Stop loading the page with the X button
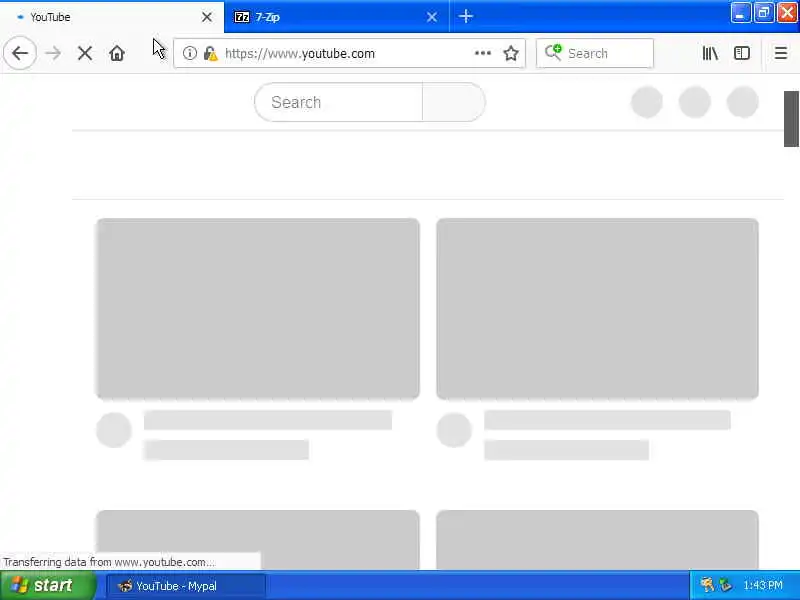This screenshot has width=800, height=600. (85, 53)
